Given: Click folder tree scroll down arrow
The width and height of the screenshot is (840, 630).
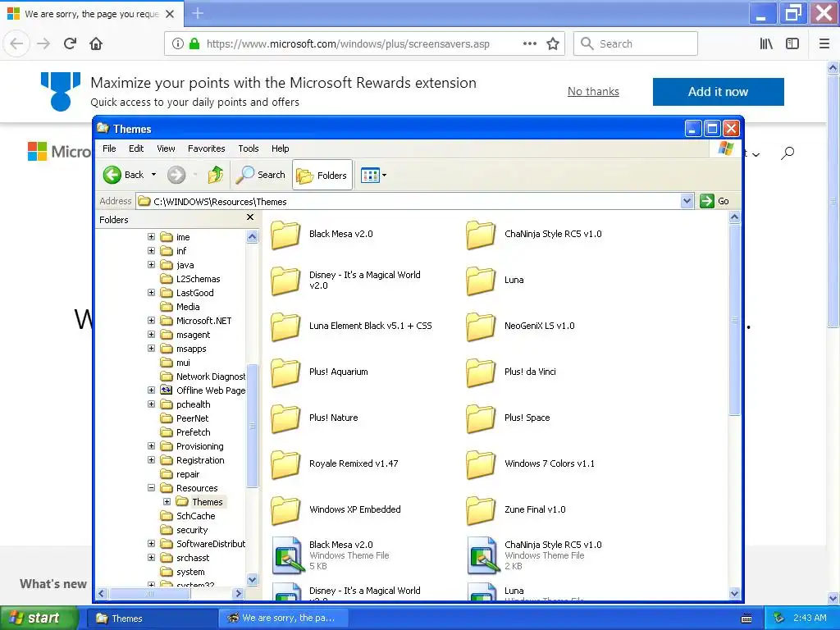Looking at the screenshot, I should point(253,579).
